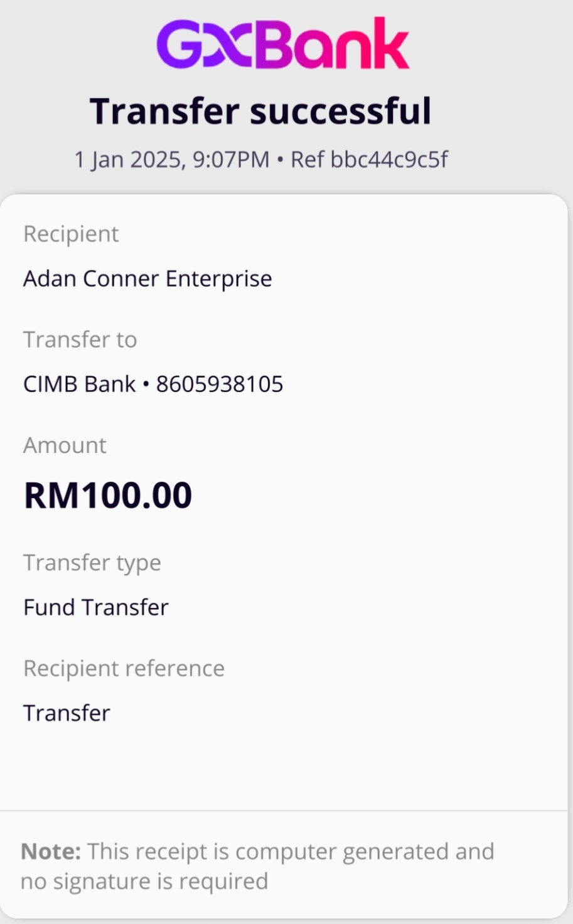Select the RM100.00 amount value

(108, 496)
